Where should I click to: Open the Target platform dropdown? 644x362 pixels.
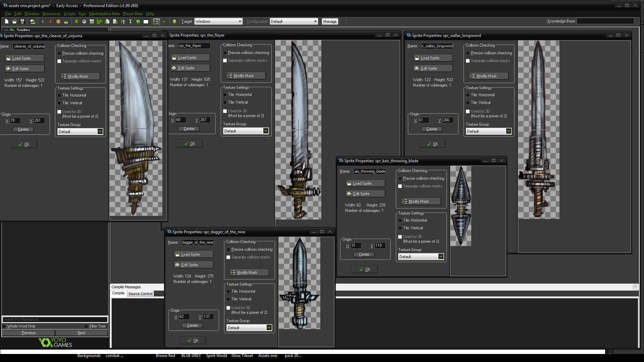tap(240, 21)
